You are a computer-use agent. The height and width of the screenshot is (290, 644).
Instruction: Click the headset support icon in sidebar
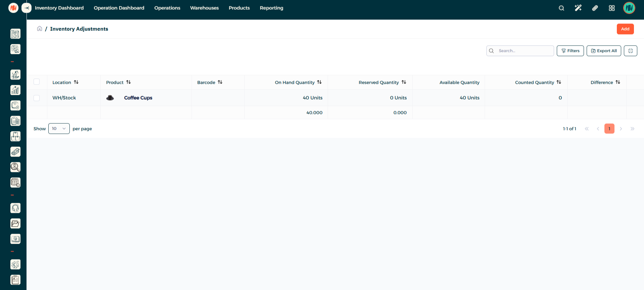click(x=15, y=208)
